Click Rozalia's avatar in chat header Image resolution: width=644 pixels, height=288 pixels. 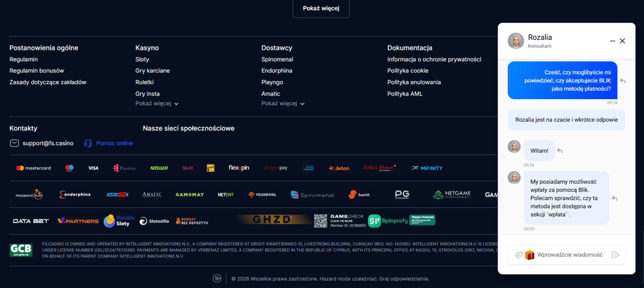tap(516, 41)
